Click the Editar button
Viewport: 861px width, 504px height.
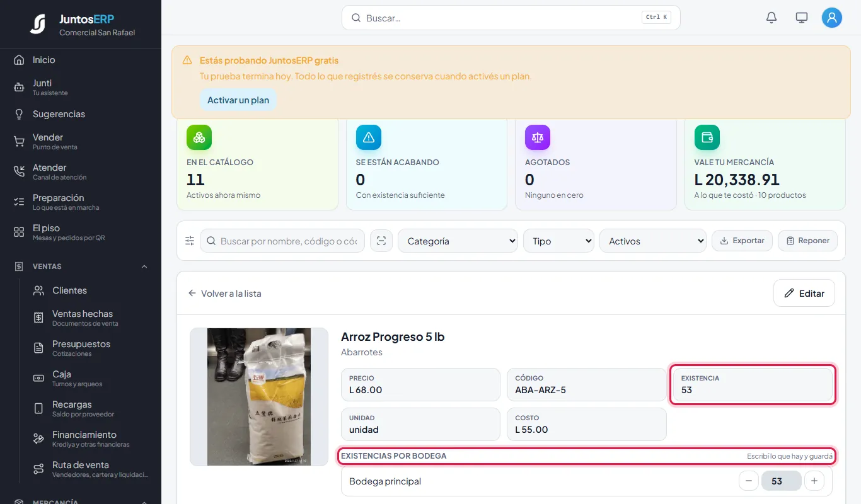pos(804,293)
